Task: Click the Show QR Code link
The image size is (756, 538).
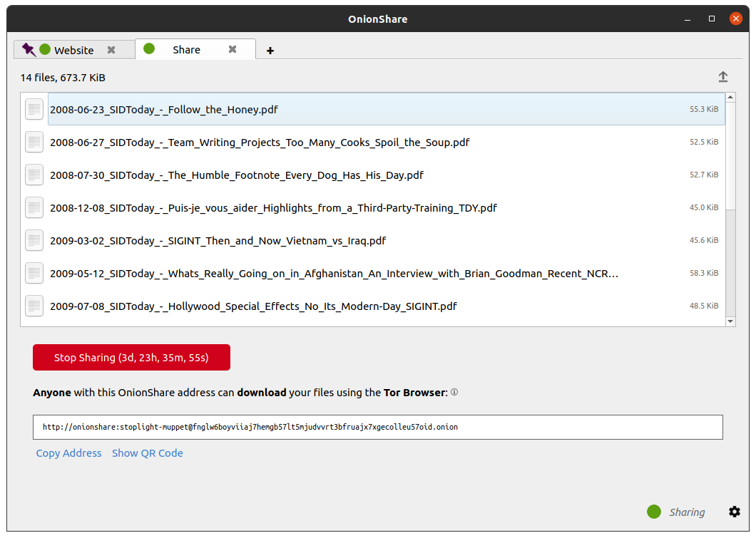Action: click(148, 453)
